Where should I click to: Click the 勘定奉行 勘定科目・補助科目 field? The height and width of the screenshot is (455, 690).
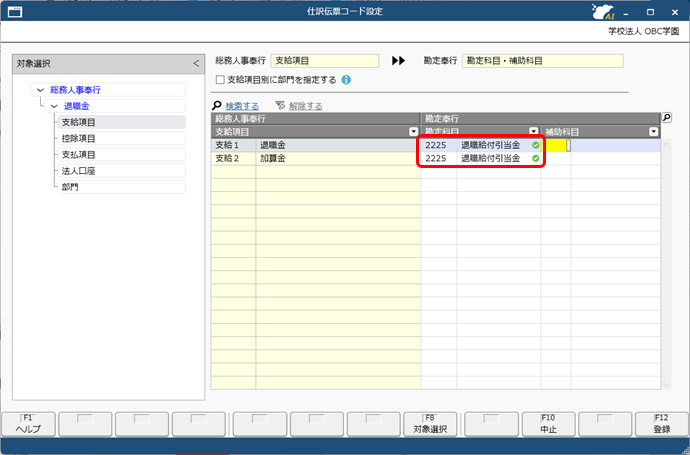coord(543,61)
